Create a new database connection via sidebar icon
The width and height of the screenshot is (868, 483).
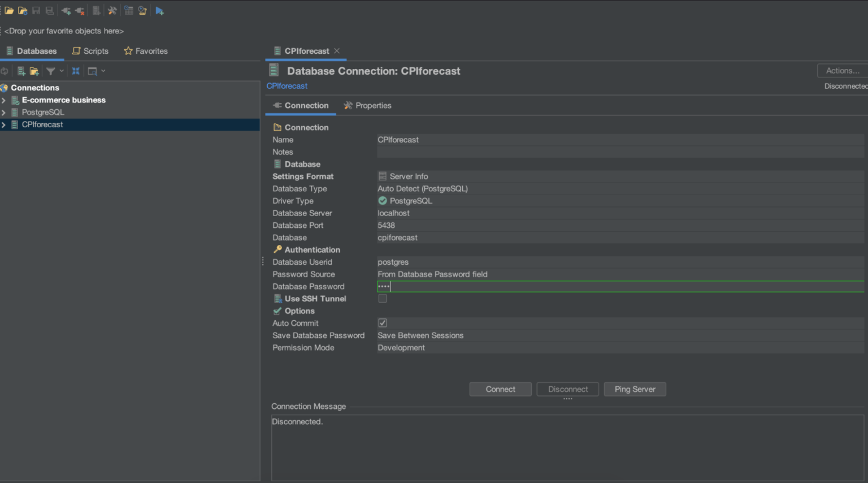(x=21, y=71)
